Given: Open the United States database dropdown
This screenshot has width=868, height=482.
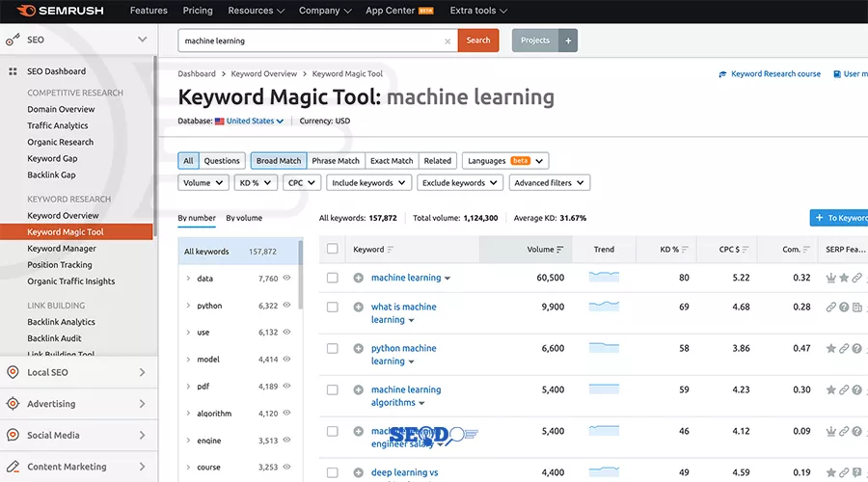Looking at the screenshot, I should click(255, 121).
